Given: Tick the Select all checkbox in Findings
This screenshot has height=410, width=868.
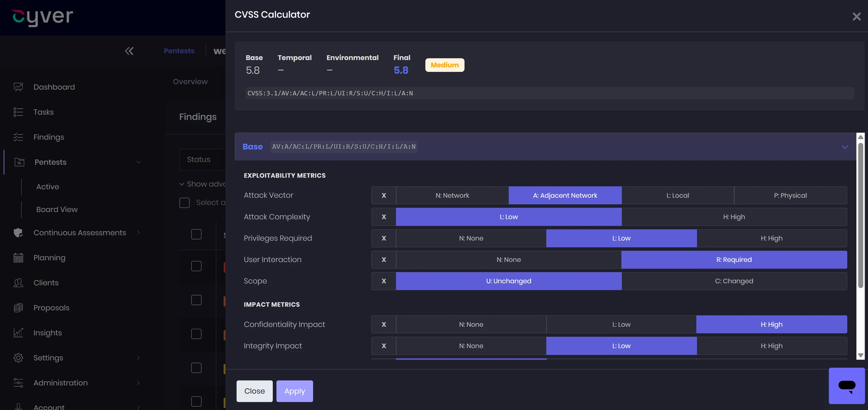Looking at the screenshot, I should (184, 203).
